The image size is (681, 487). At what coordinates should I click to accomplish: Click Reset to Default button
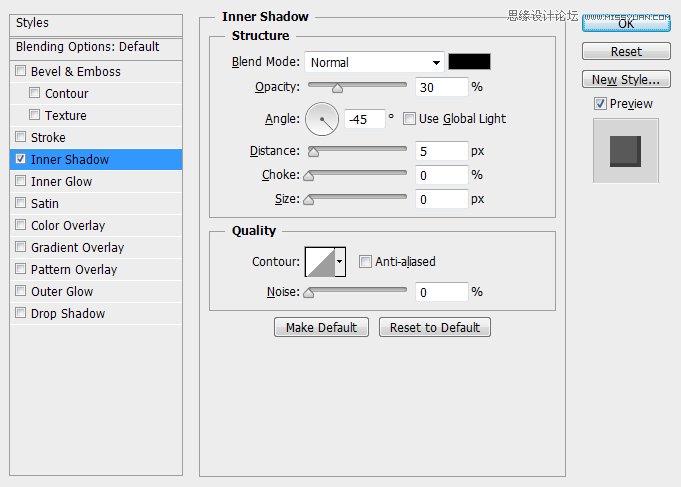click(x=435, y=327)
